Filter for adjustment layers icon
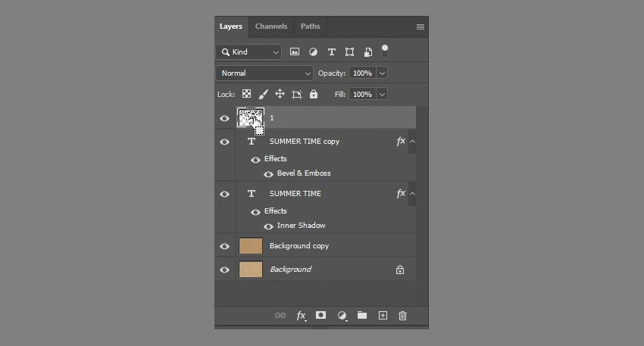Image resolution: width=644 pixels, height=346 pixels. 313,51
